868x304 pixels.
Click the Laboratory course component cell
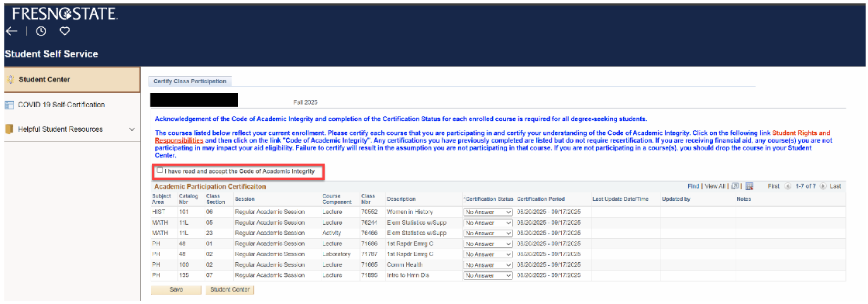tap(336, 254)
